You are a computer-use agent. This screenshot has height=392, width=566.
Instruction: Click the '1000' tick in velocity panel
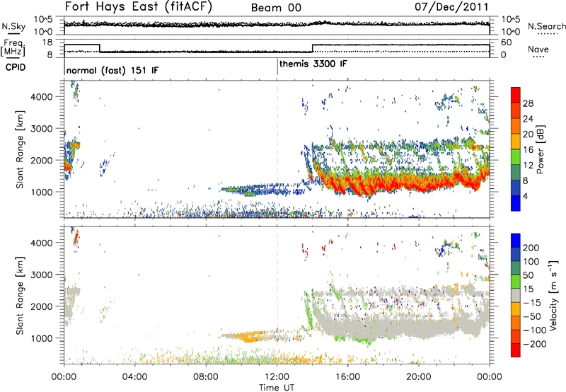[x=41, y=338]
